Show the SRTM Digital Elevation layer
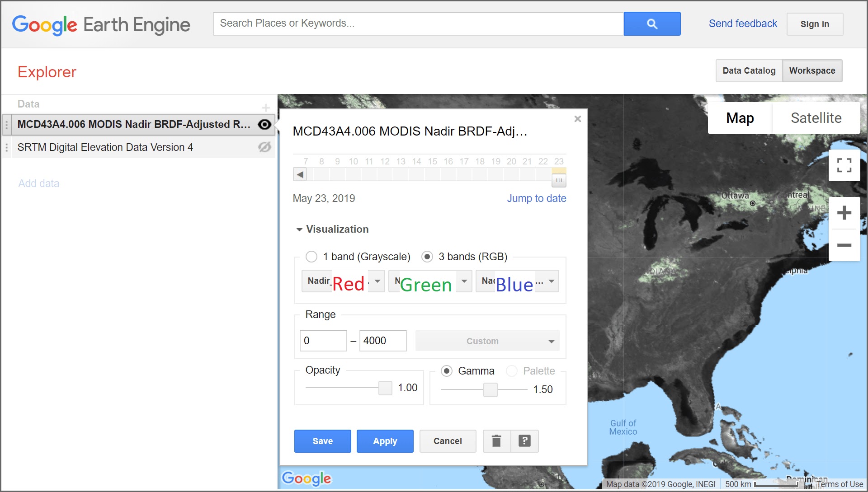Screen dimensions: 868x492 coord(264,147)
